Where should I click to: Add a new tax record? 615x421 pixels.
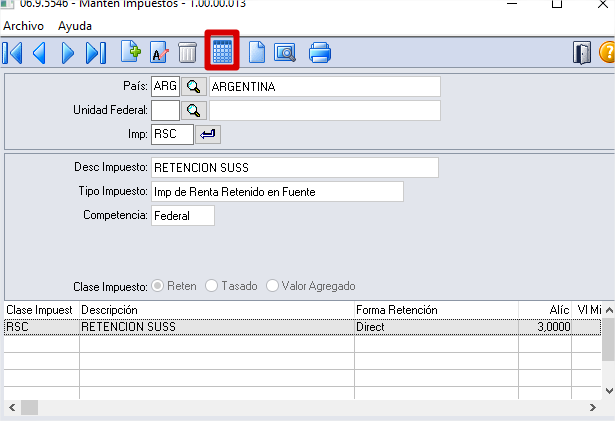coord(131,52)
